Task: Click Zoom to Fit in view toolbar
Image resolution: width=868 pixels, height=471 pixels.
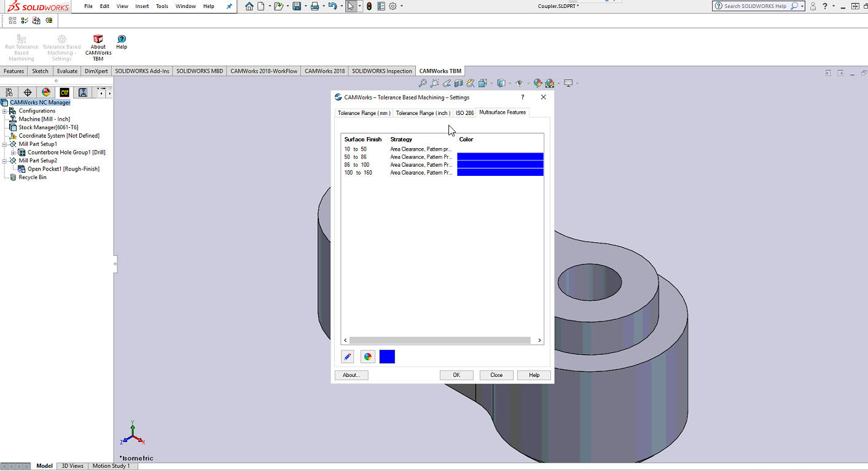Action: pos(423,83)
